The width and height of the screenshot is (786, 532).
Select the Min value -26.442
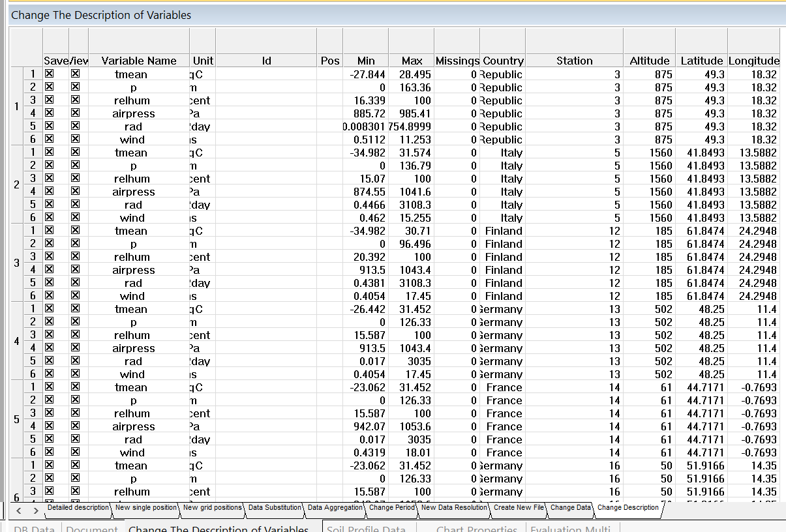tap(368, 309)
